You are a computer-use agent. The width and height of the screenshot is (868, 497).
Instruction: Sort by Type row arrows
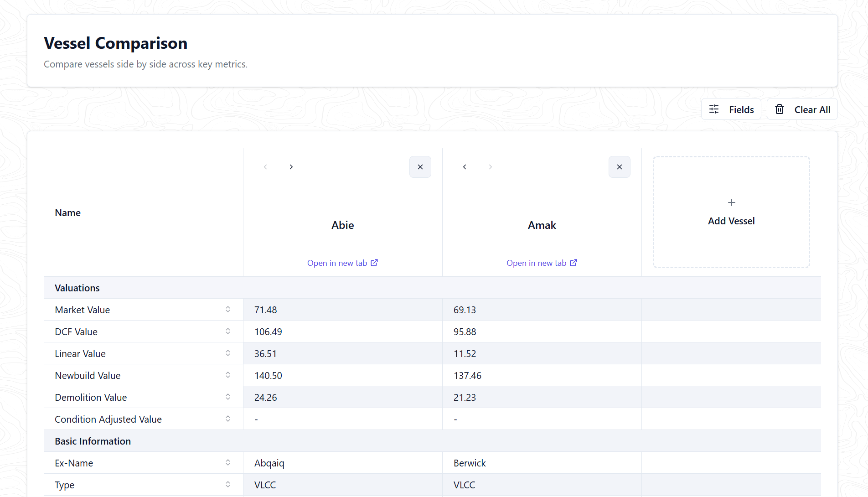228,485
